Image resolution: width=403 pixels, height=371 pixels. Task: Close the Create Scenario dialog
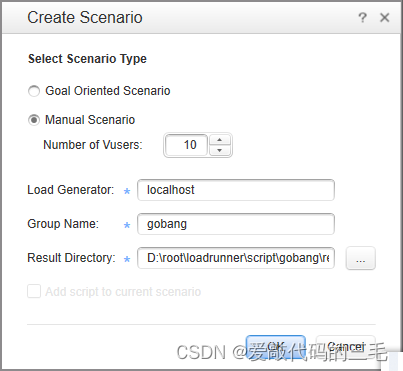(384, 17)
